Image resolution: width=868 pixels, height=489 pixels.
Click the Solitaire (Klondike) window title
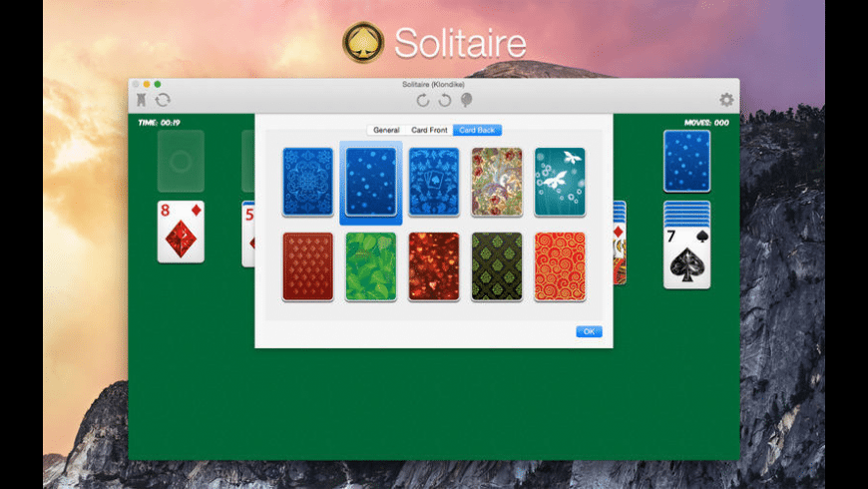click(433, 84)
